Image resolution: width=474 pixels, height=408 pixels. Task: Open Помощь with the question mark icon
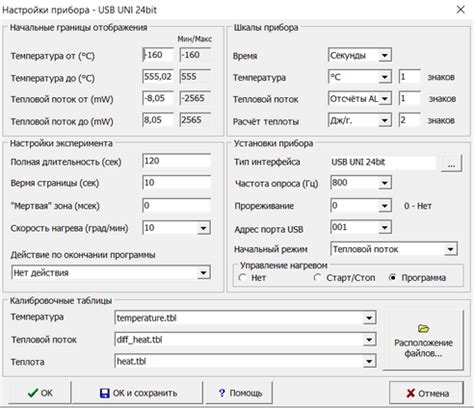coord(240,393)
